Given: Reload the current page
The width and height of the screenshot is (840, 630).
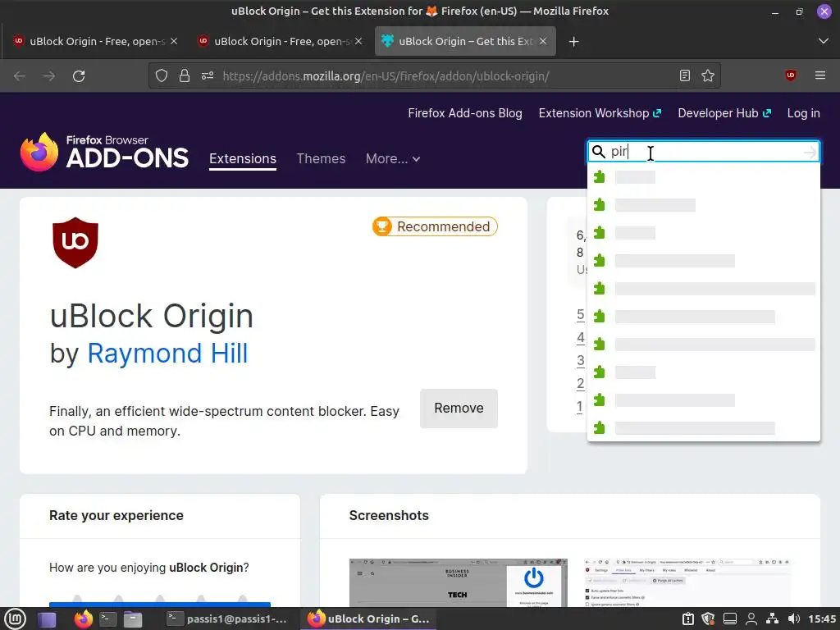Looking at the screenshot, I should coord(79,76).
